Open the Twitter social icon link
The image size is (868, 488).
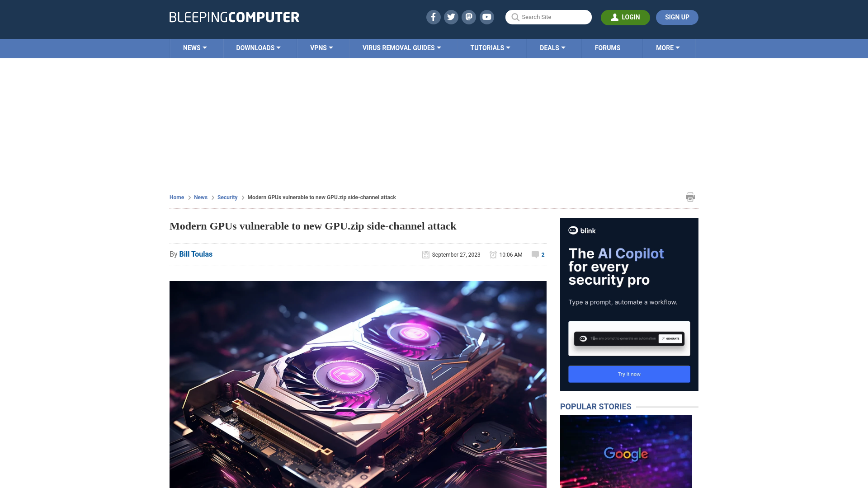(451, 17)
